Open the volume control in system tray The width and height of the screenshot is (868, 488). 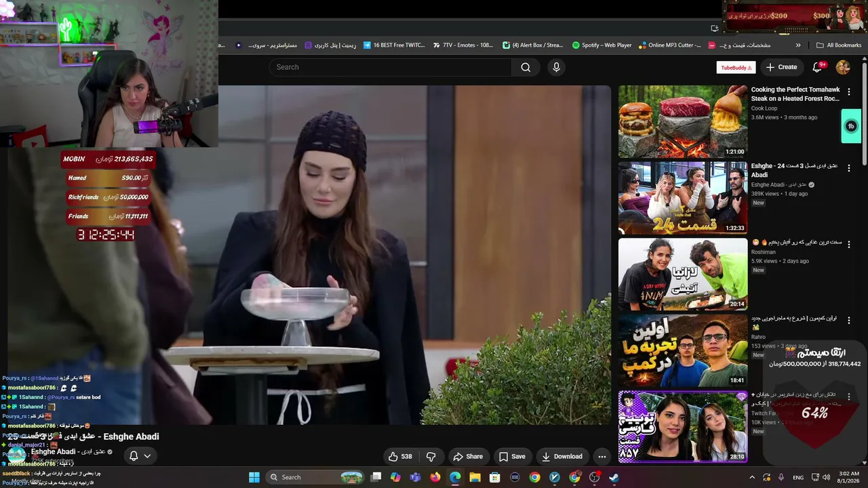(827, 477)
